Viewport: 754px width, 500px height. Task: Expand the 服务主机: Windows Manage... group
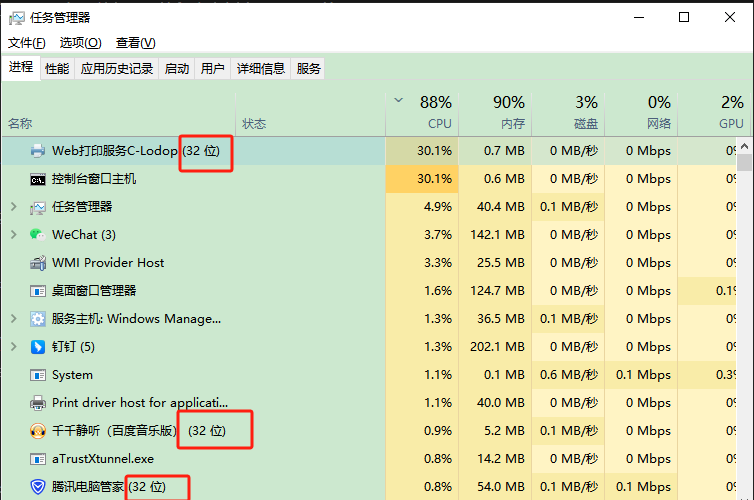coord(14,318)
